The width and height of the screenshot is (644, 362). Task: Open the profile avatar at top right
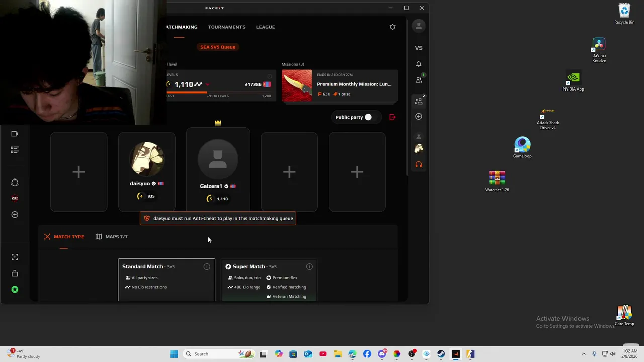pyautogui.click(x=419, y=26)
